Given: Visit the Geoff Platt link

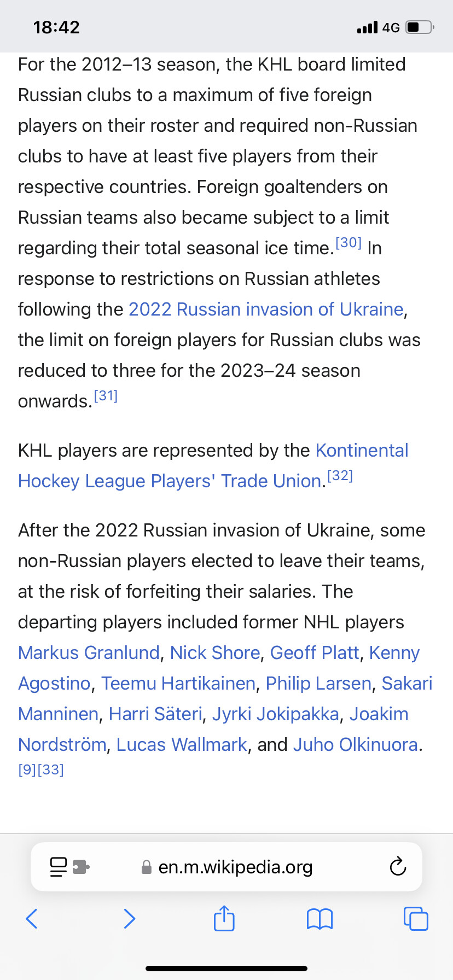Looking at the screenshot, I should (x=315, y=652).
